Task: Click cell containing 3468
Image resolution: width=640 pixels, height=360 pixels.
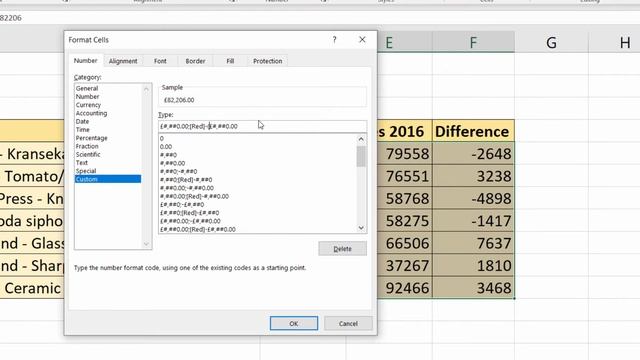Action: (473, 288)
